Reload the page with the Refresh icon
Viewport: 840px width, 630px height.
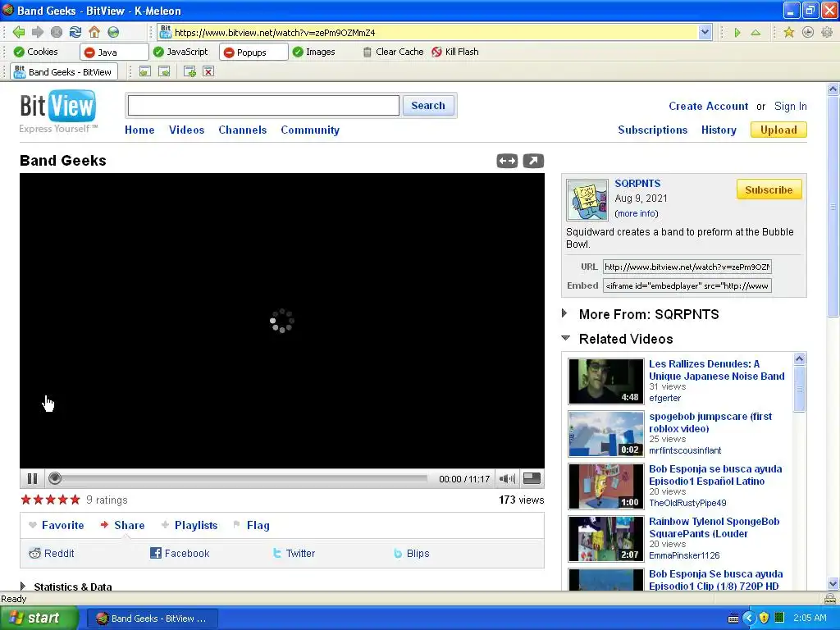pos(75,32)
